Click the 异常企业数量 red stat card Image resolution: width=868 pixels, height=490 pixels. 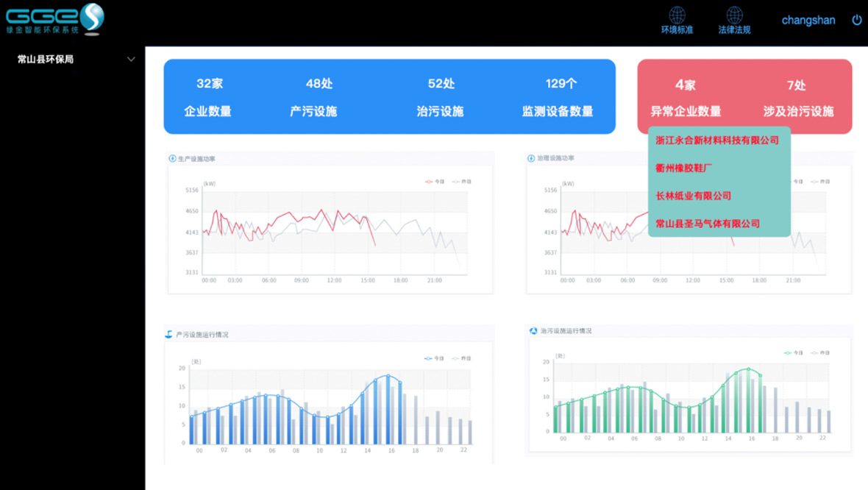685,96
